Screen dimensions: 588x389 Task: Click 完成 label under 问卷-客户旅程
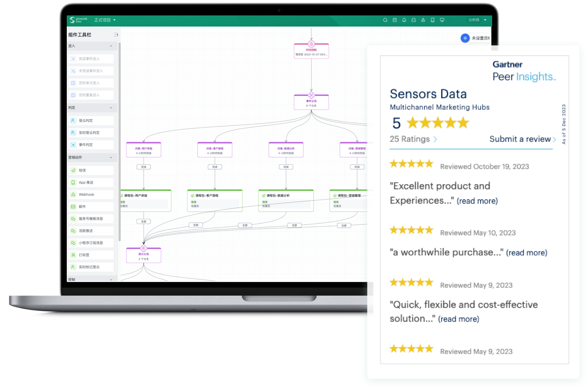point(215,167)
